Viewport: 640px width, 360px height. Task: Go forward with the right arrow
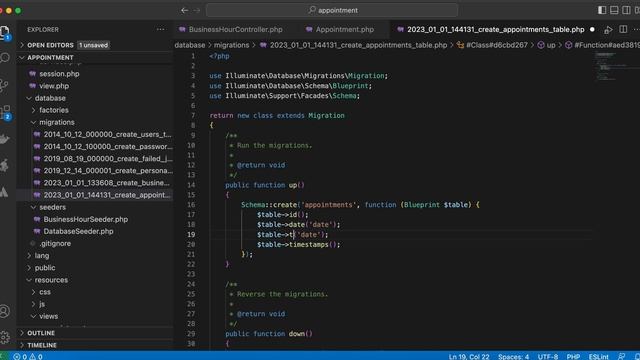197,10
